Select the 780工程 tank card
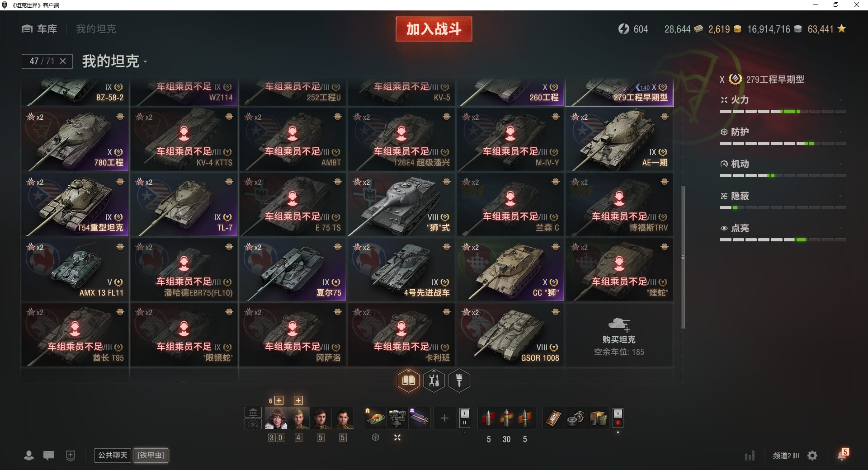The height and width of the screenshot is (470, 868). tap(75, 139)
